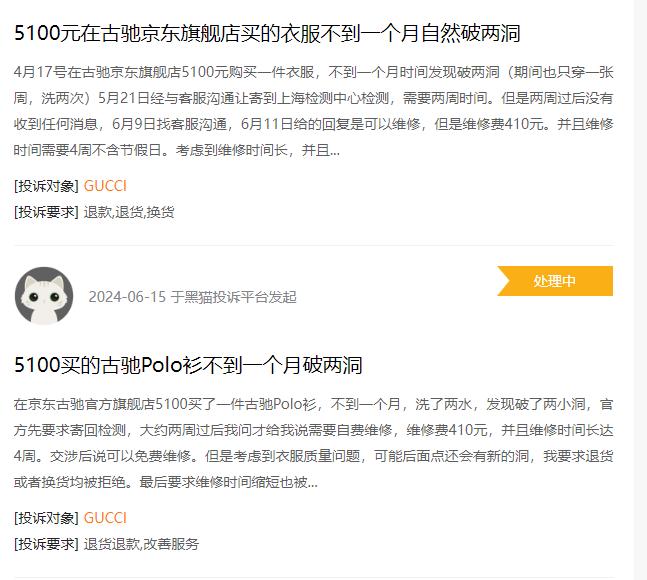Screen dimensions: 647x580
Task: Click GUCCI link in the Polo衫 complaint
Action: [105, 518]
